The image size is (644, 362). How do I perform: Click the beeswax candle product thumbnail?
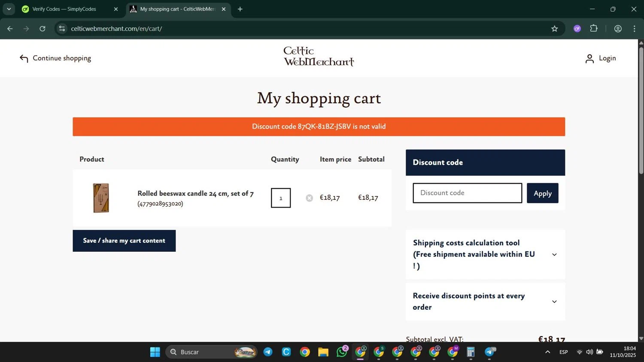pos(101,198)
